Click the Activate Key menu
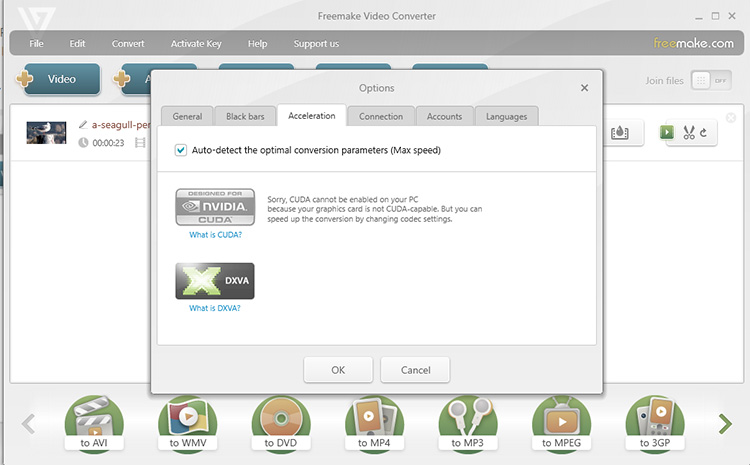The width and height of the screenshot is (750, 465). pos(196,44)
